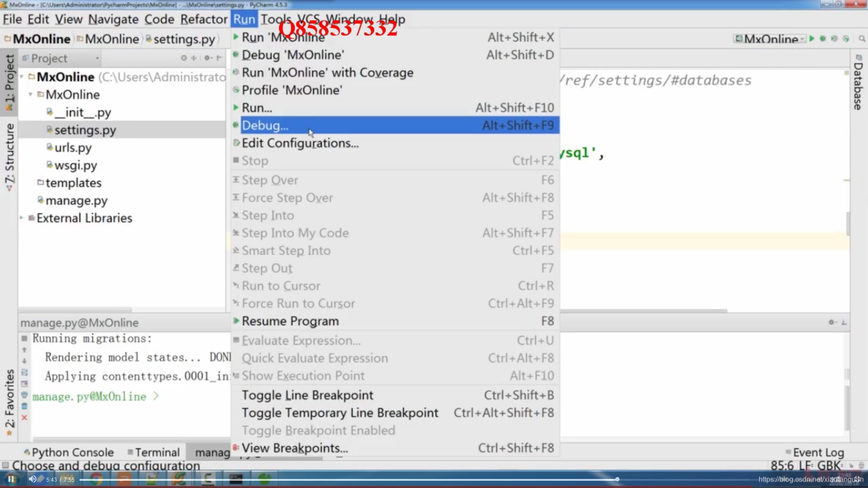Collapse the MxOnline root project node
The image size is (868, 488).
22,77
